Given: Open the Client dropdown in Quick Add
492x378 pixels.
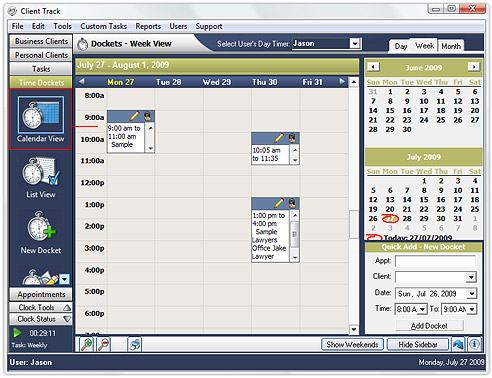Looking at the screenshot, I should [x=471, y=277].
